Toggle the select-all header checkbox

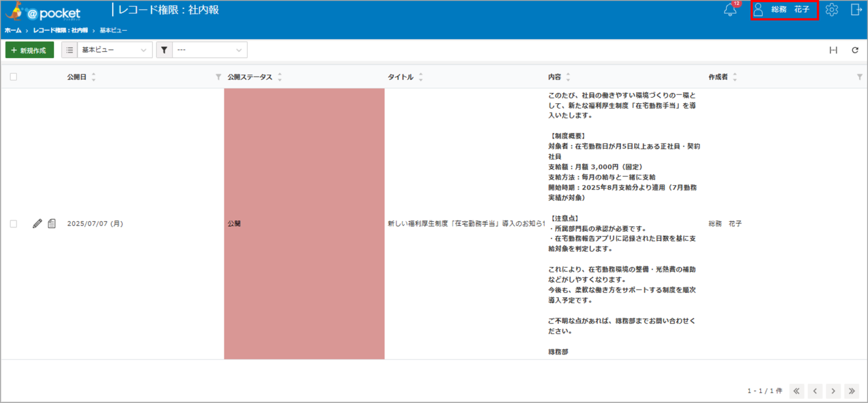pos(14,77)
